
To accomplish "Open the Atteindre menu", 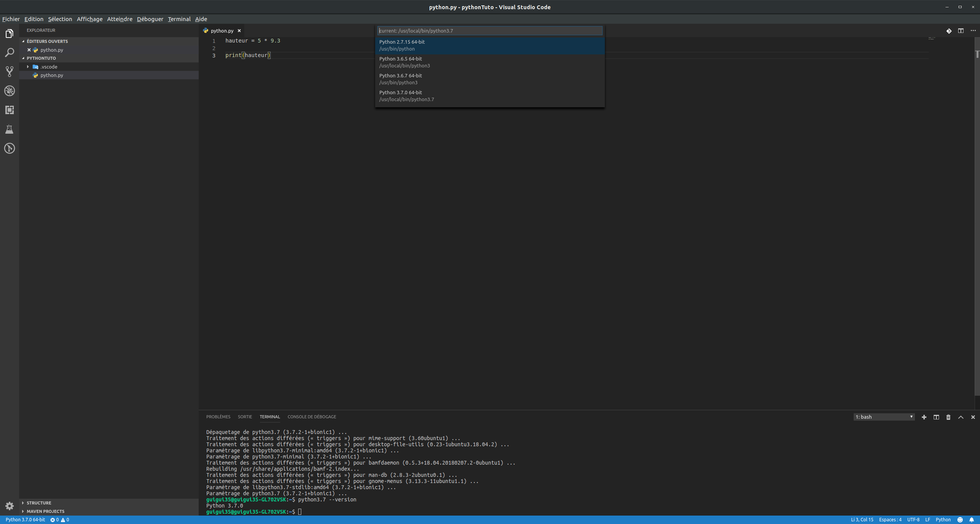I will 120,19.
